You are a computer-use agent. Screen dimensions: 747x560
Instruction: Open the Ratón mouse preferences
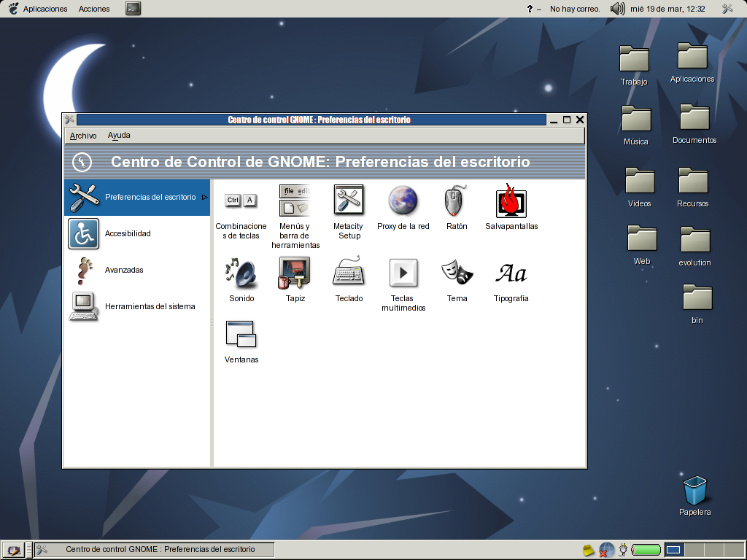(x=456, y=201)
